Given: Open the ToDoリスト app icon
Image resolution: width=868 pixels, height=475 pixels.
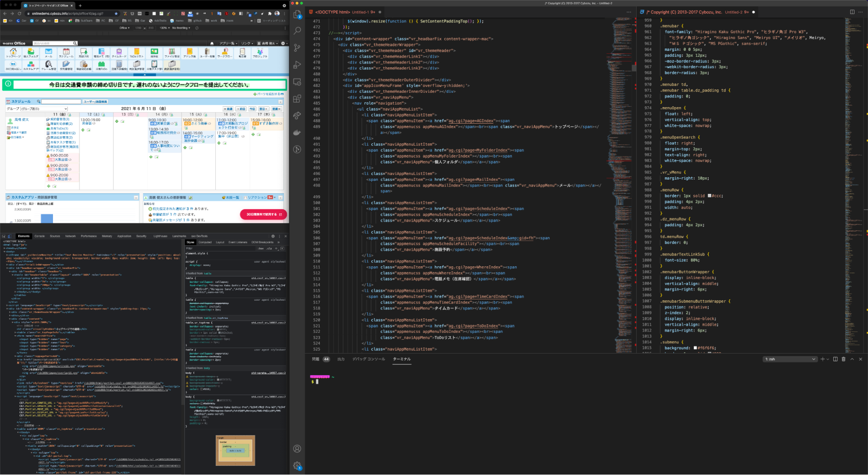Looking at the screenshot, I should pos(136,53).
